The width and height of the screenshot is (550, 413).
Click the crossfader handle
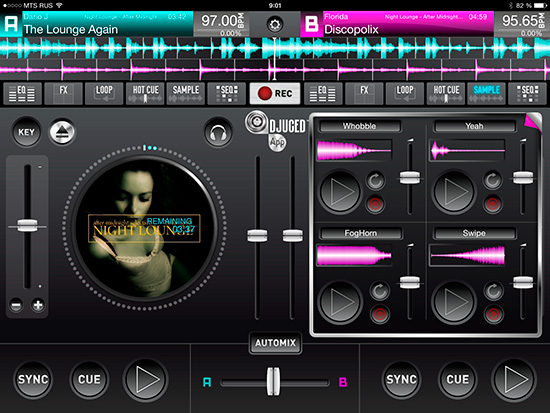[273, 381]
